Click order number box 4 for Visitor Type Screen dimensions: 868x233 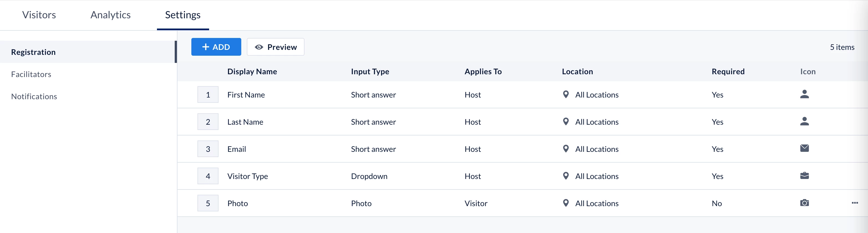pyautogui.click(x=208, y=176)
